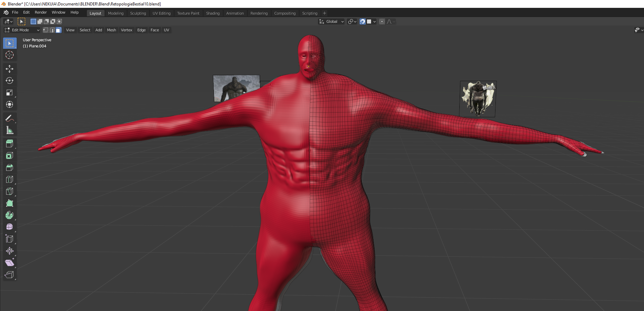Open the Mesh header menu
The width and height of the screenshot is (644, 311).
point(111,30)
